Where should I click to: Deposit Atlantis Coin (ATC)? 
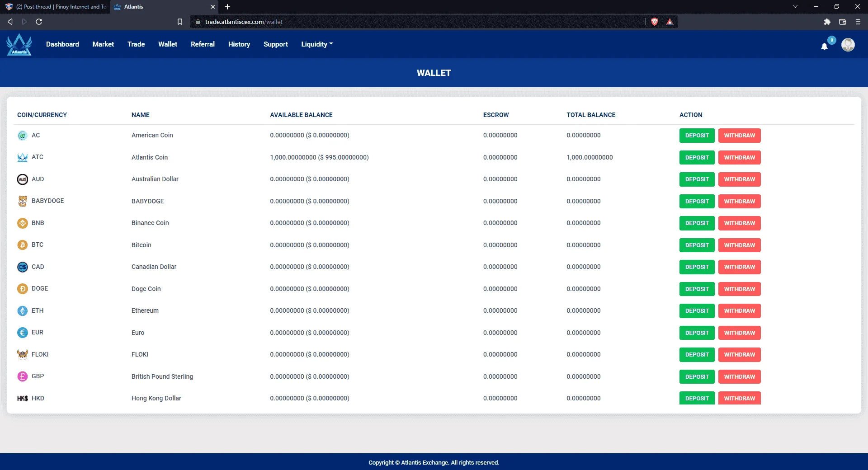(697, 158)
